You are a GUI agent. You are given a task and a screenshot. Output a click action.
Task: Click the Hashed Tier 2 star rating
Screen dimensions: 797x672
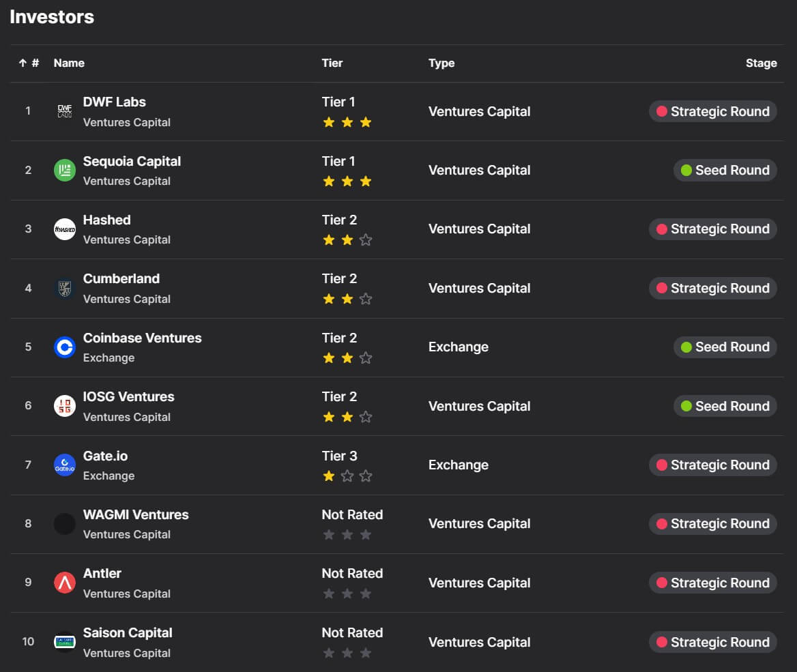[347, 240]
